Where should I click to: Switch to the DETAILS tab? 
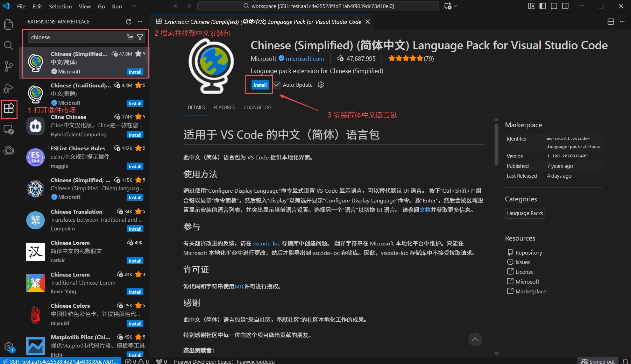pyautogui.click(x=196, y=107)
